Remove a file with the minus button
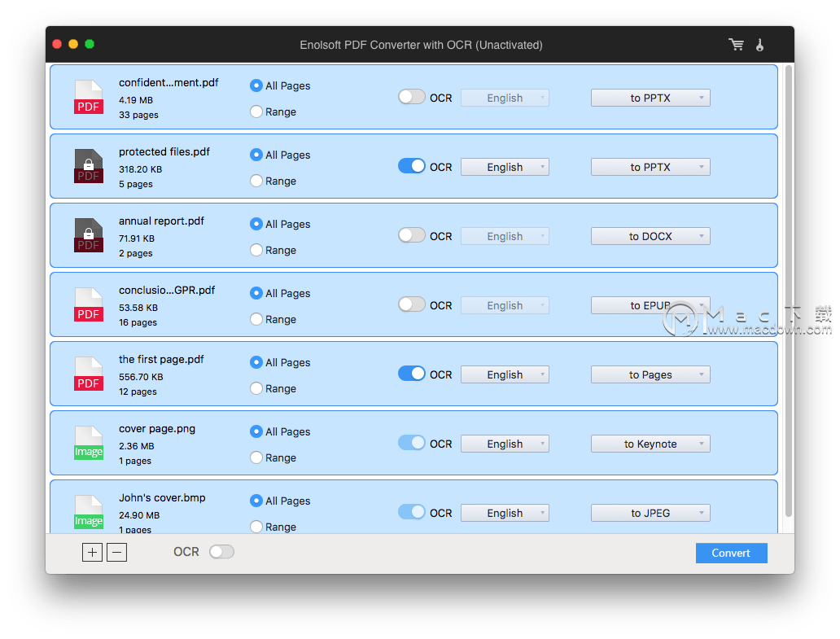 tap(116, 552)
